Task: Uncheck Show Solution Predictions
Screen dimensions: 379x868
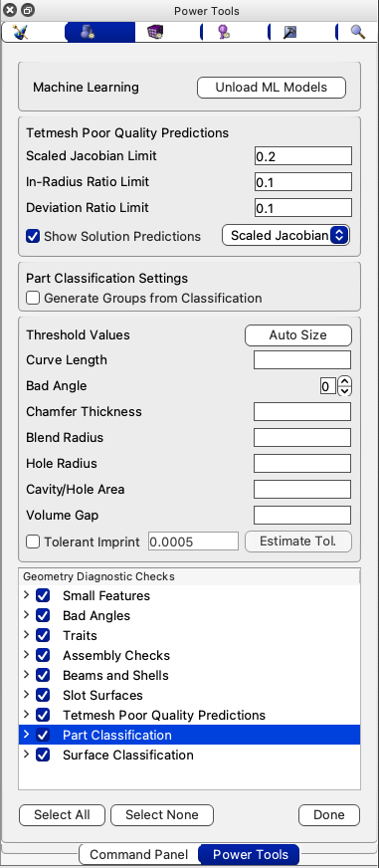Action: [x=33, y=236]
